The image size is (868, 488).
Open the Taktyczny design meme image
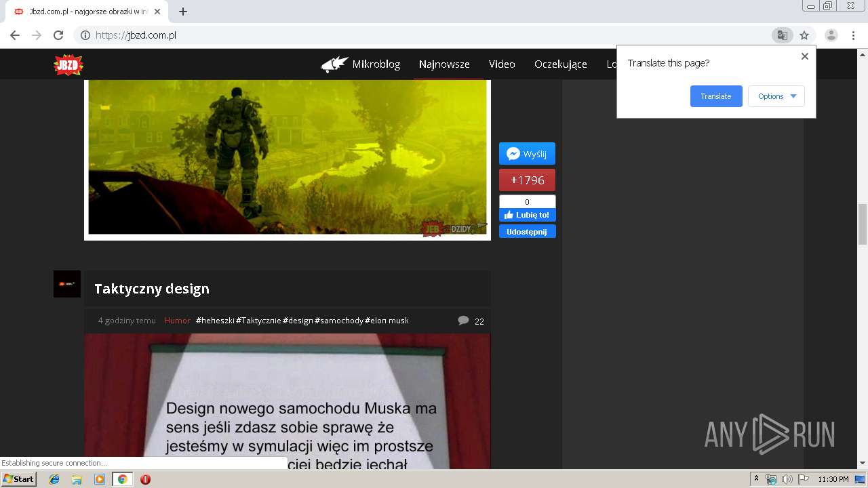click(x=288, y=401)
